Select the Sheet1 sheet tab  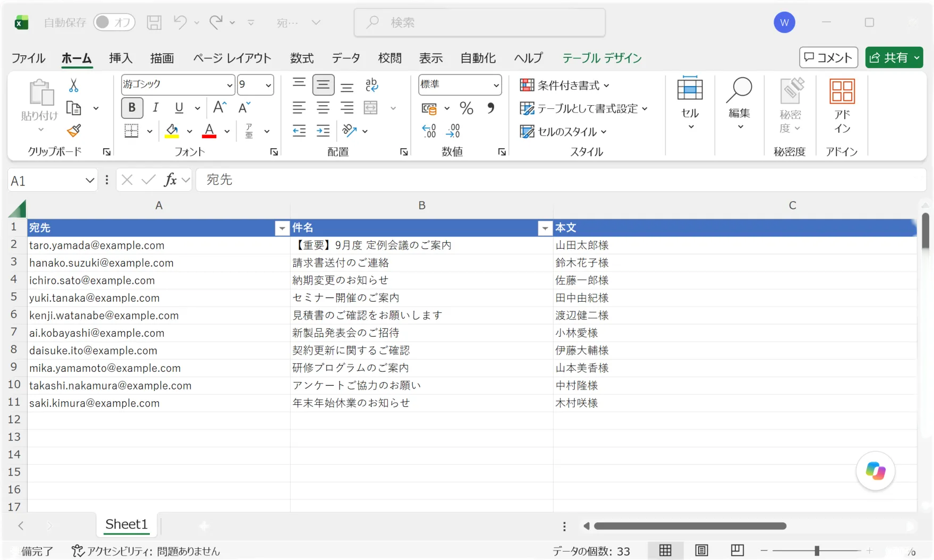tap(126, 524)
